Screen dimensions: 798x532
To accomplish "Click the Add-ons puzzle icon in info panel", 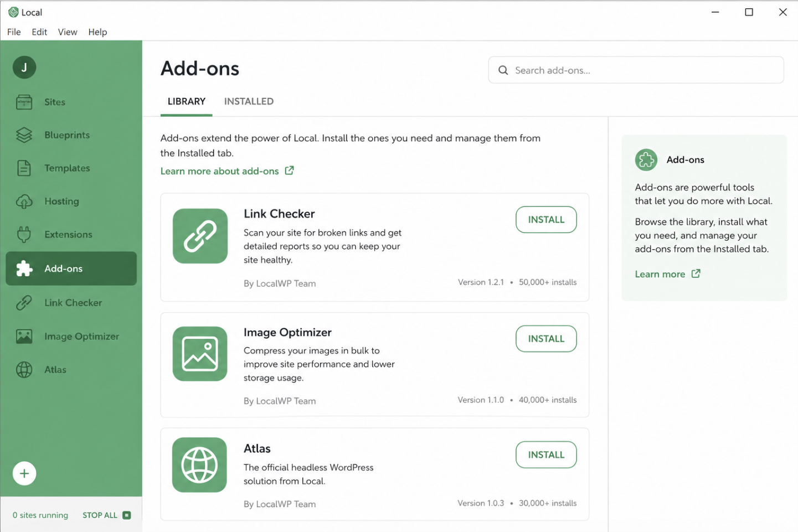I will (x=646, y=160).
